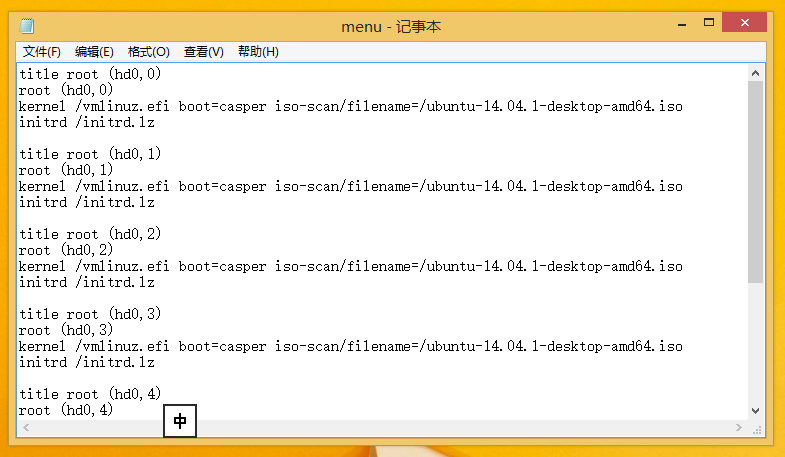785x457 pixels.
Task: Click the vertical scrollbar thumb
Action: pyautogui.click(x=755, y=182)
